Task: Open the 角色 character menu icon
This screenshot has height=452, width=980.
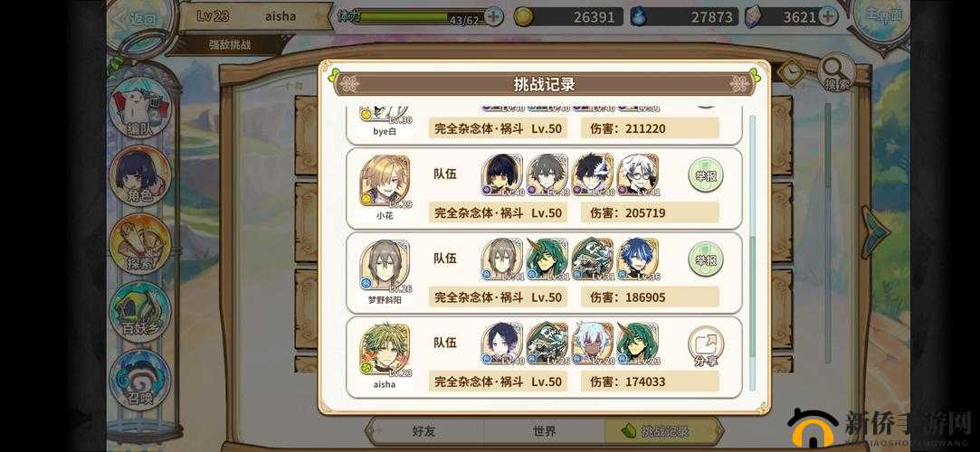Action: tap(140, 175)
